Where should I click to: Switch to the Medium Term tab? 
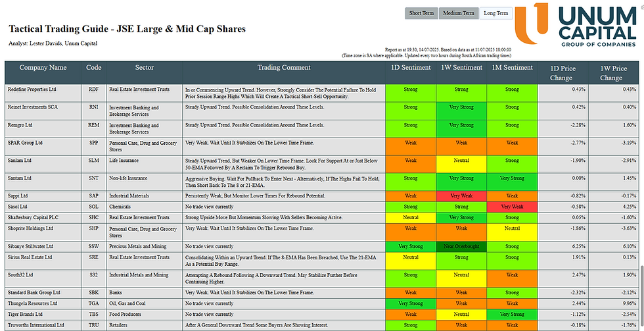click(x=459, y=13)
